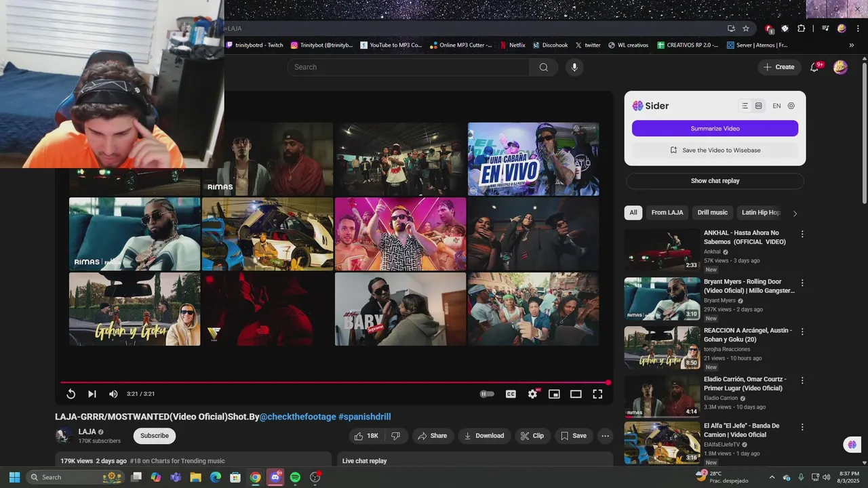
Task: Play ANKHAL Hasta Ahora No Sabemos thumbnail
Action: tap(662, 249)
